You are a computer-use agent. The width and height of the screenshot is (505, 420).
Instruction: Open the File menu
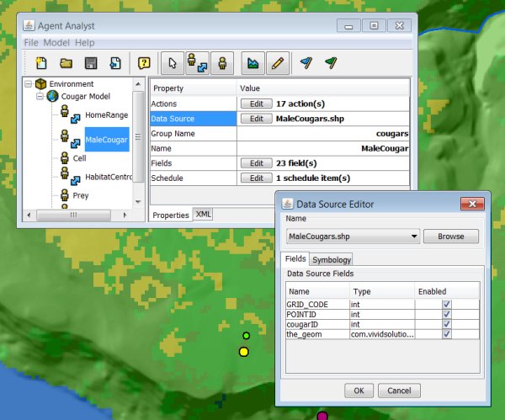tap(31, 43)
